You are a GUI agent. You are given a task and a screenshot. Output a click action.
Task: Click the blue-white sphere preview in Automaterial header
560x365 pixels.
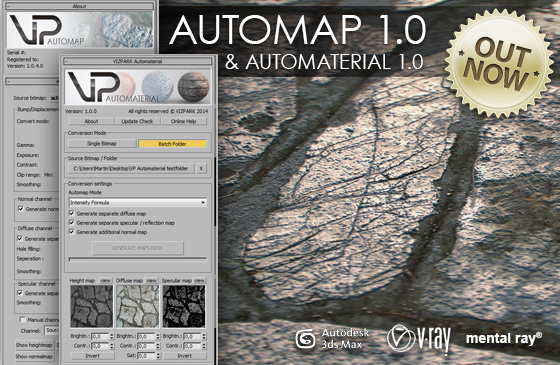[x=157, y=87]
